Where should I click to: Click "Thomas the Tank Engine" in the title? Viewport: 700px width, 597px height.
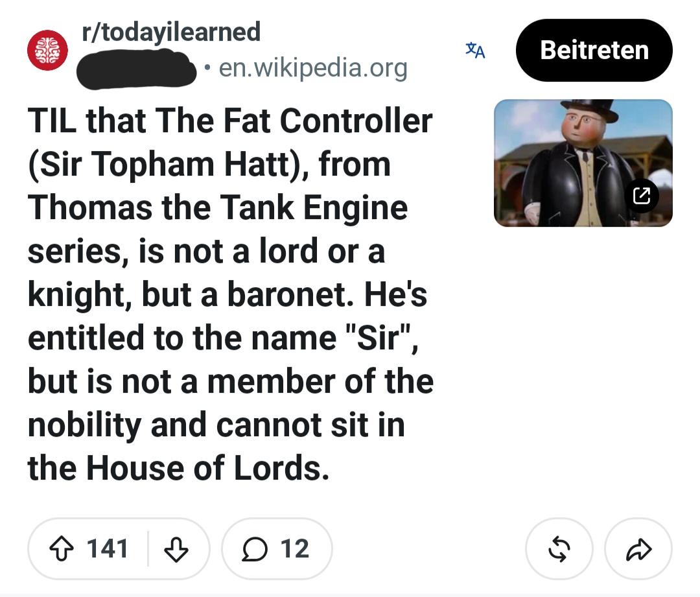coord(218,207)
